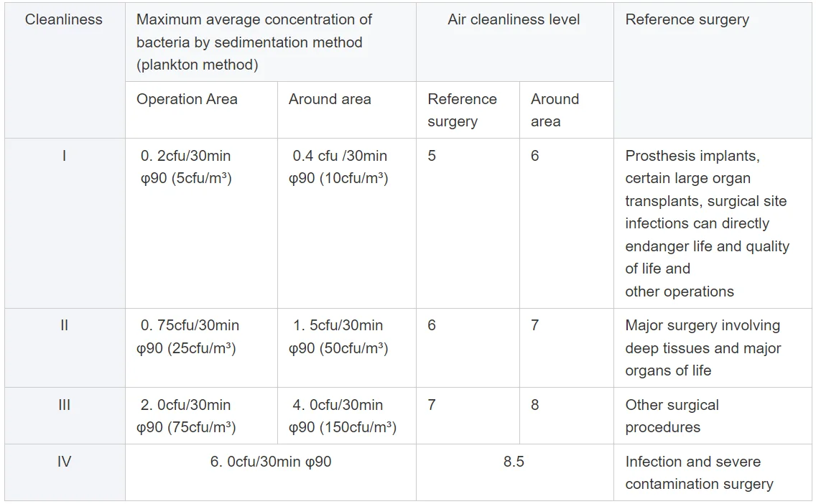Click the 1.5cfu/30min cell
The image size is (816, 504).
coord(338,337)
